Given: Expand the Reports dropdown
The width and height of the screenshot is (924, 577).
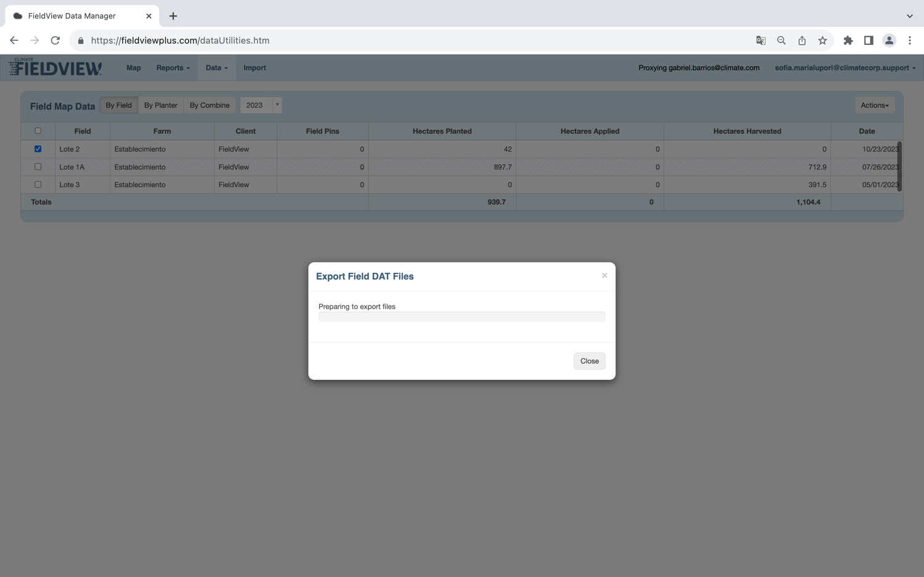Looking at the screenshot, I should (172, 68).
